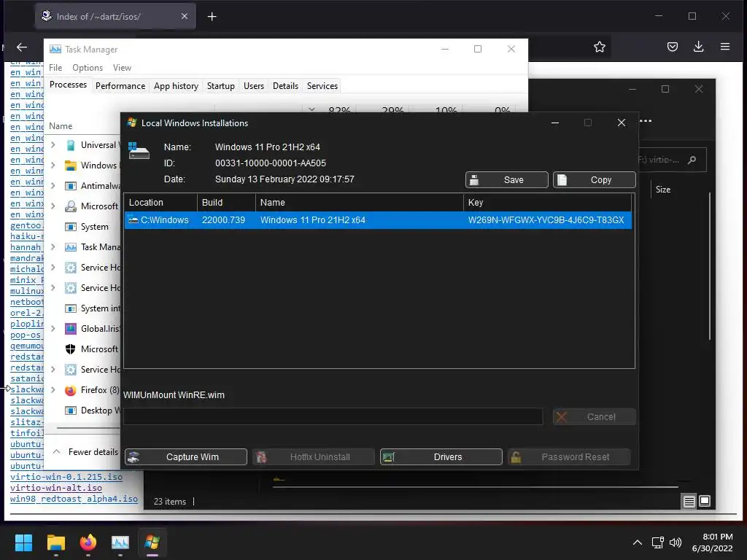Open the virtio-win-alt.iso link
The image size is (747, 560).
[56, 488]
